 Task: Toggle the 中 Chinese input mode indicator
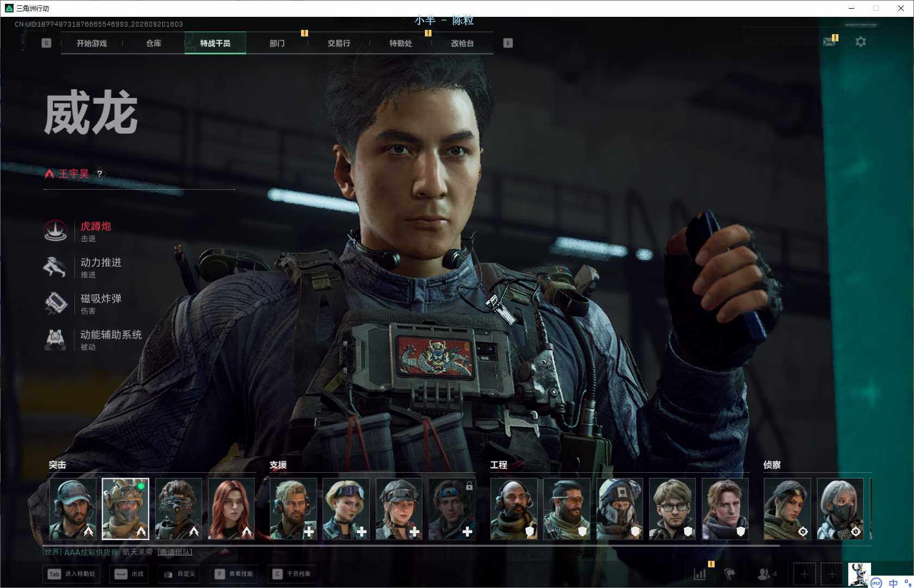[893, 583]
